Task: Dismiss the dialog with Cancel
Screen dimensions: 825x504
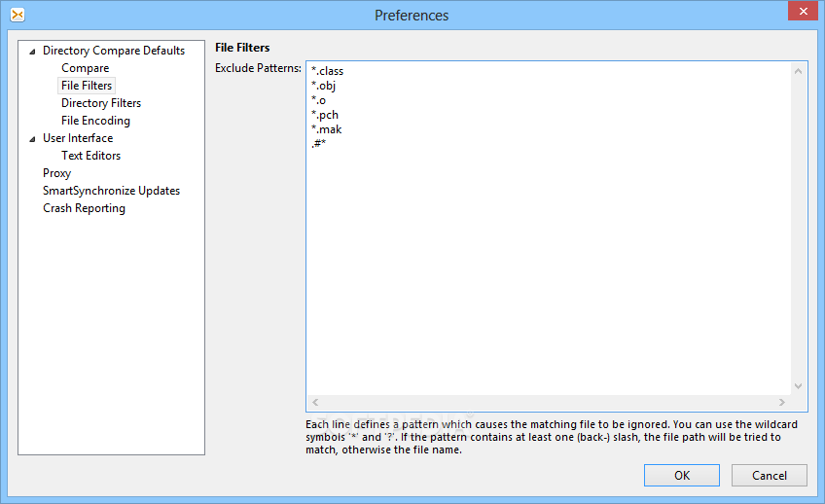Action: click(770, 475)
